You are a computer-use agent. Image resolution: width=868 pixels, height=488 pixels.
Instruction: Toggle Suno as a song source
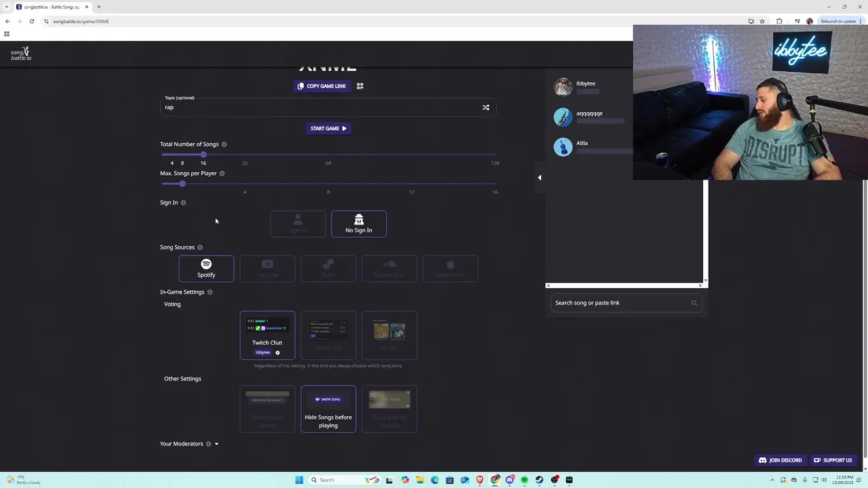tap(328, 268)
